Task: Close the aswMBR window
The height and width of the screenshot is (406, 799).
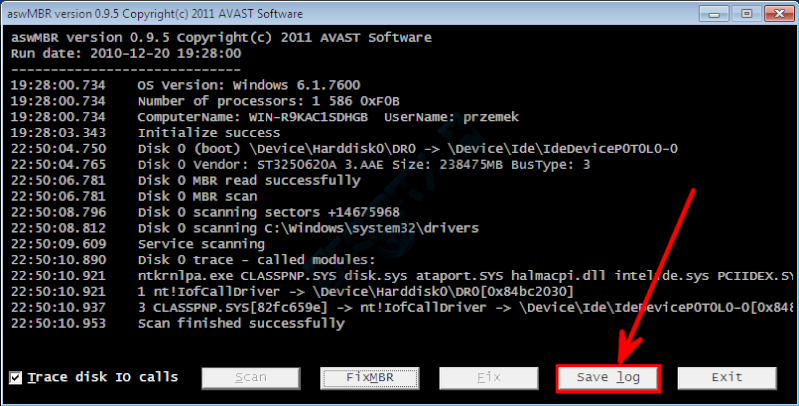Action: click(779, 14)
